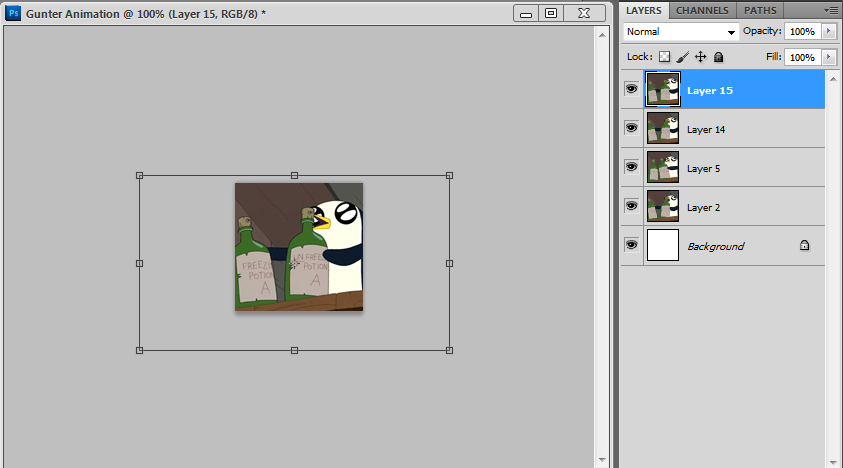Select Layer 14 thumbnail

click(x=662, y=128)
